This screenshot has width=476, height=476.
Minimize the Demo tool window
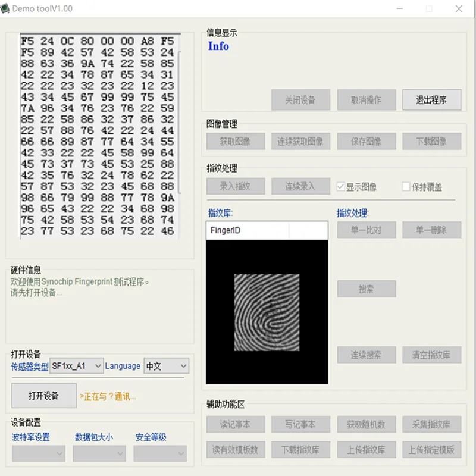pyautogui.click(x=399, y=8)
